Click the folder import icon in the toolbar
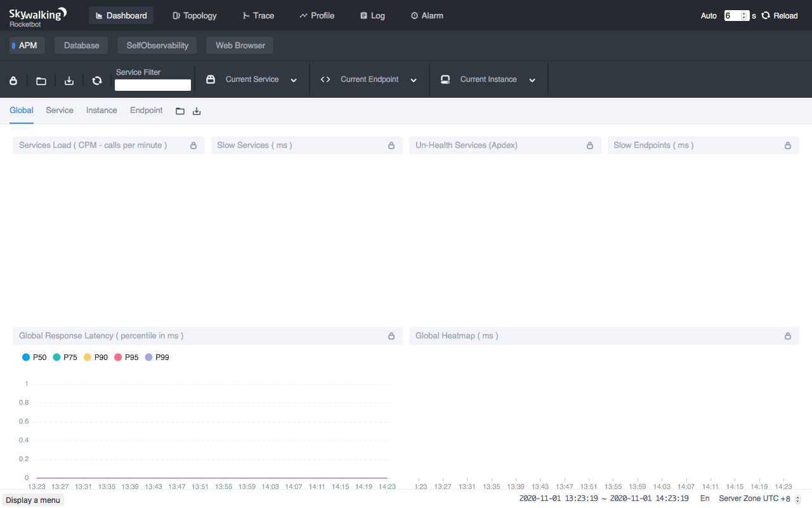The image size is (812, 508). [41, 81]
